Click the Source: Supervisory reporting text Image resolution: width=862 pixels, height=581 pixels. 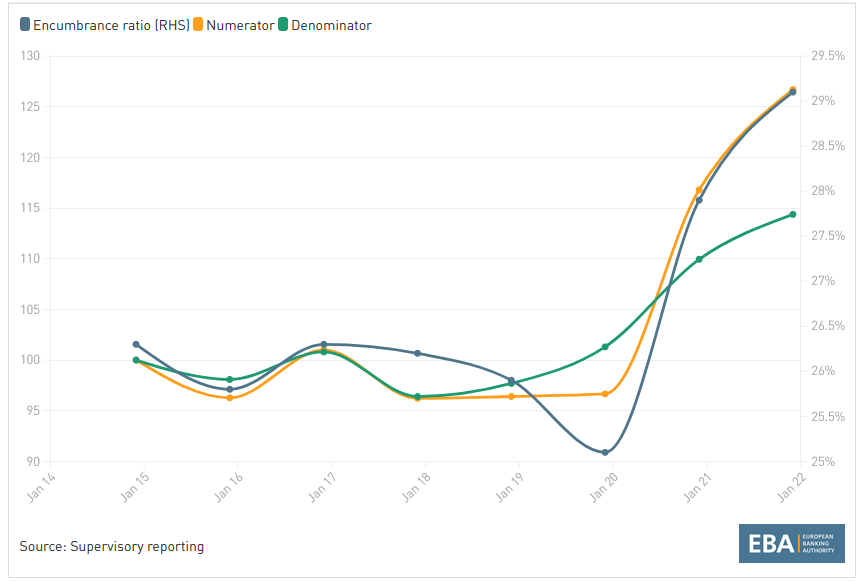(x=112, y=546)
